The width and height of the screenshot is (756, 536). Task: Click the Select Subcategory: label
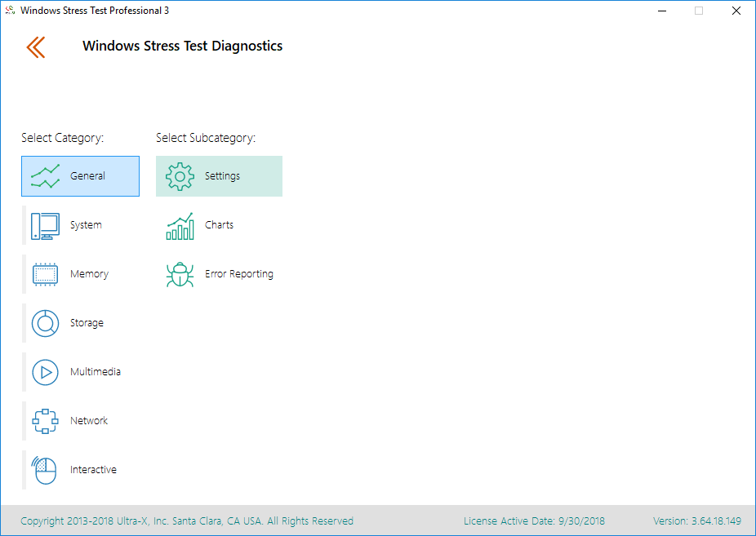click(206, 138)
